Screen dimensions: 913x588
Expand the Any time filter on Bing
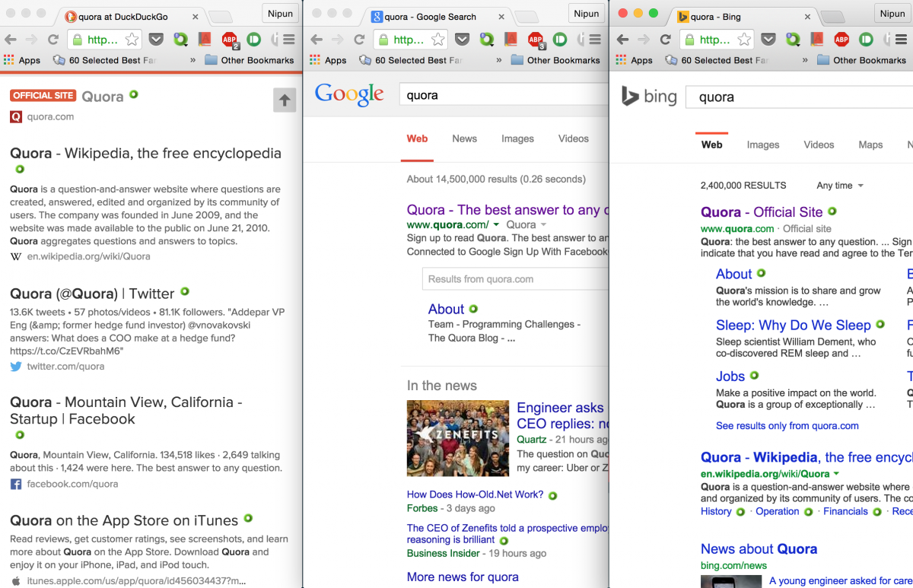pos(840,186)
